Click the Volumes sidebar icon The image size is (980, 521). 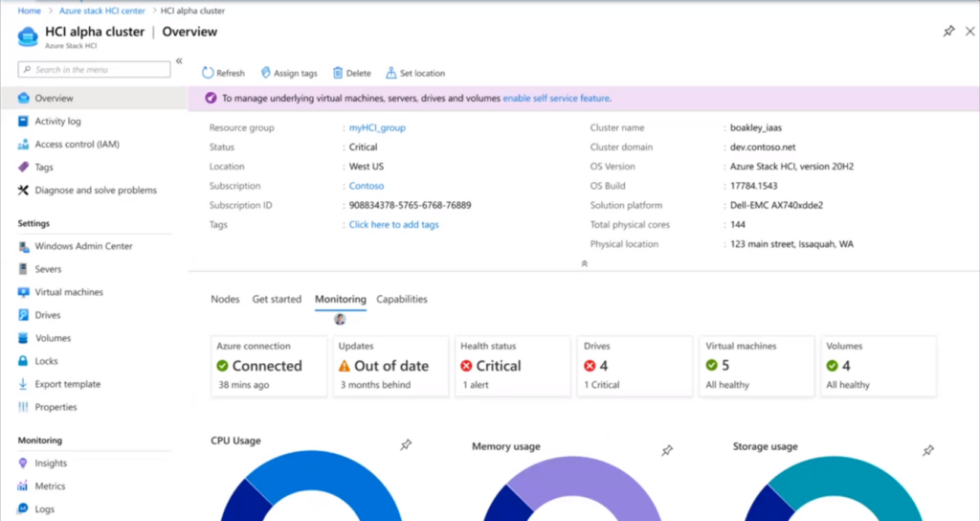coord(23,338)
